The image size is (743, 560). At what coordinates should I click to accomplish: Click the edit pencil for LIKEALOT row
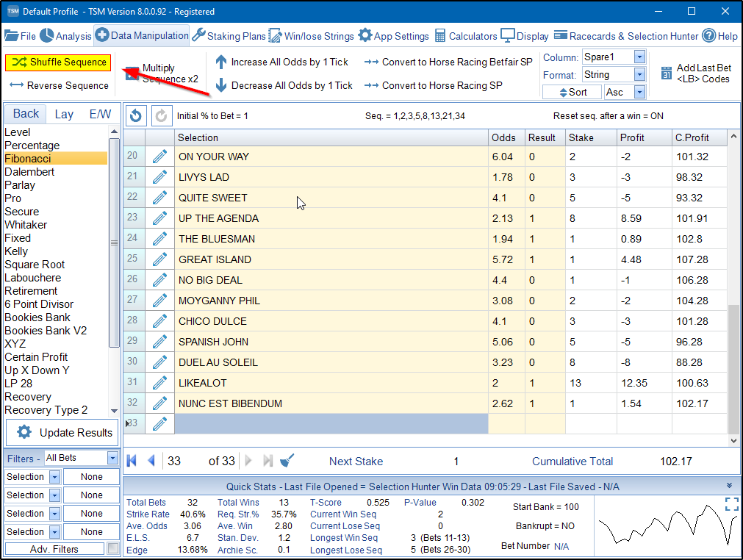(x=159, y=383)
